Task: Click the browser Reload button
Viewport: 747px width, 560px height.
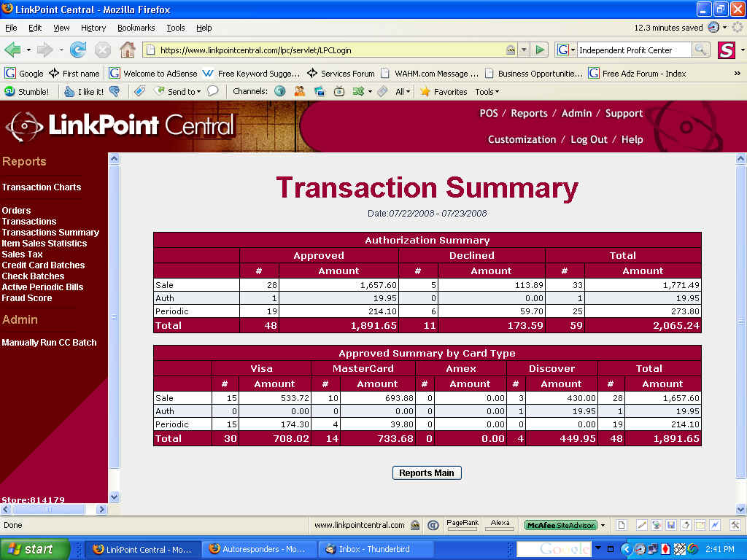Action: point(78,50)
